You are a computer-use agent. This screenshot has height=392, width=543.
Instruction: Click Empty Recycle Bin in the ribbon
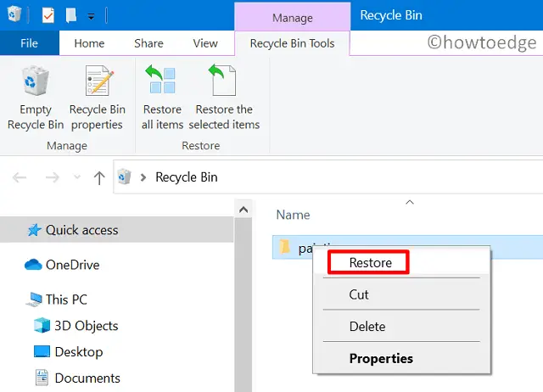tap(36, 98)
